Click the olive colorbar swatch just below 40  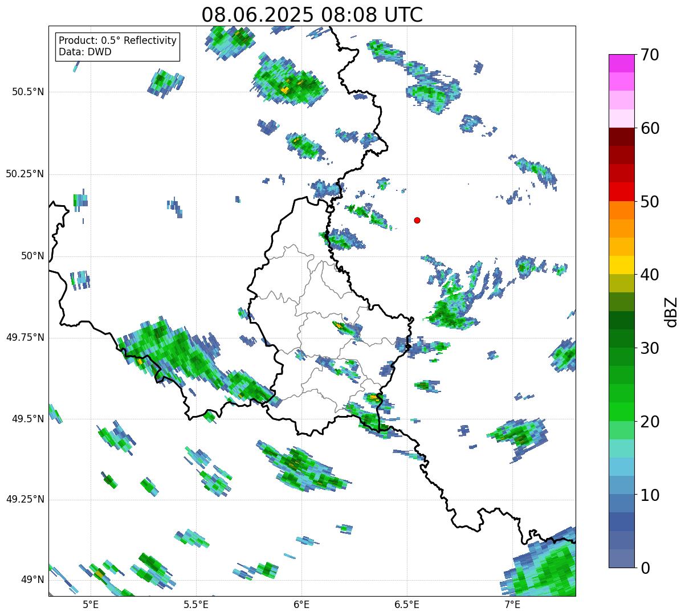point(621,283)
